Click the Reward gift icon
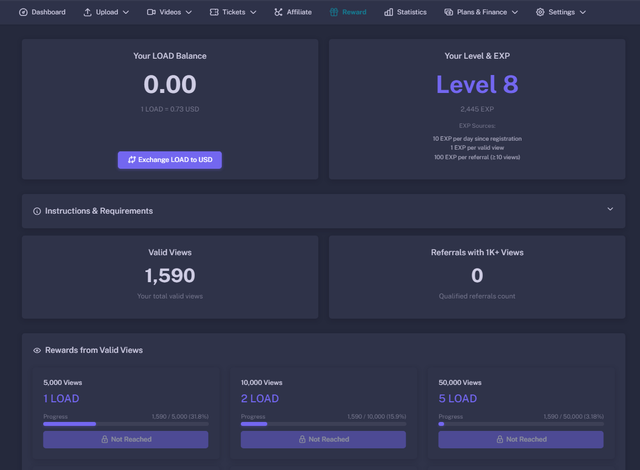This screenshot has width=640, height=470. pos(334,12)
